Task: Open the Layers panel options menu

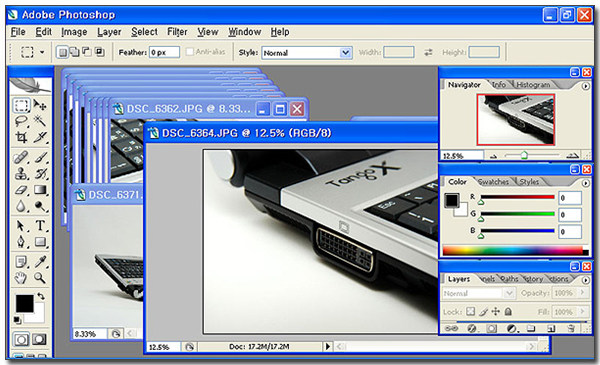Action: pos(585,280)
